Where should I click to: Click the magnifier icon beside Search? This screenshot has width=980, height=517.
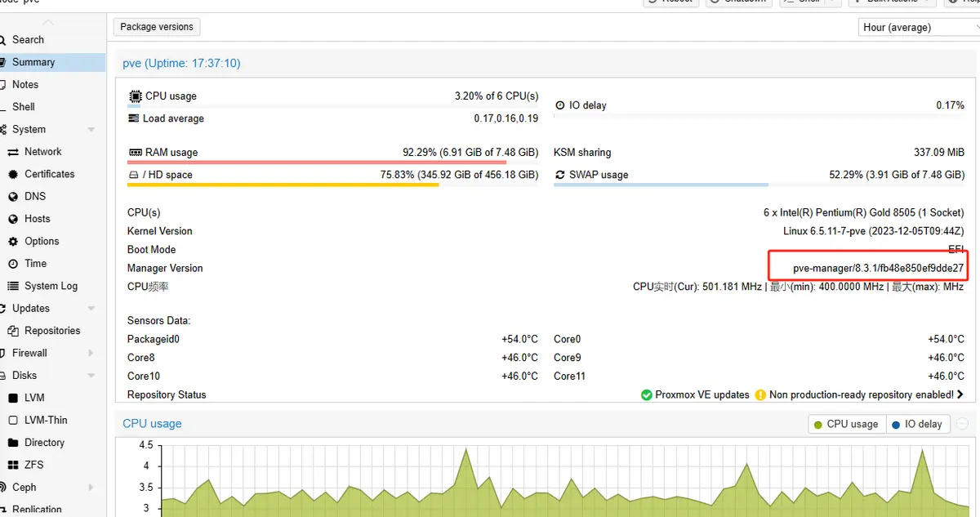click(x=3, y=40)
